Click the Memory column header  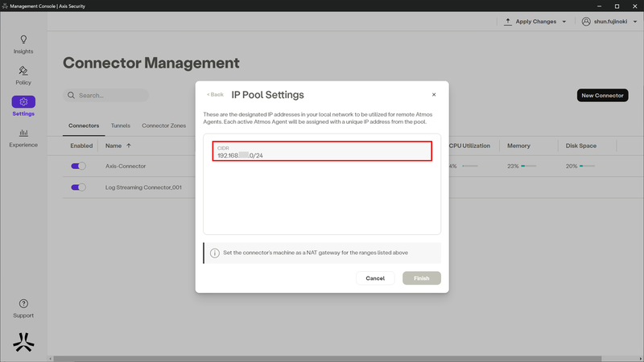pyautogui.click(x=518, y=146)
